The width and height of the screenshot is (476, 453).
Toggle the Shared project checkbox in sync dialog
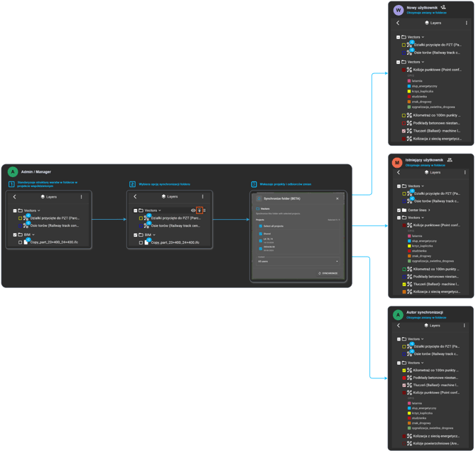coord(261,234)
